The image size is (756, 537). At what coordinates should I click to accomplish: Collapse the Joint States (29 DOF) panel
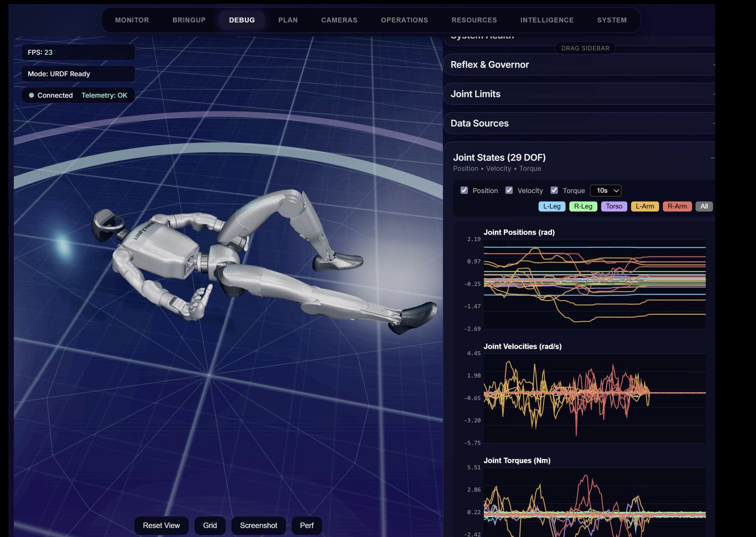coord(712,158)
